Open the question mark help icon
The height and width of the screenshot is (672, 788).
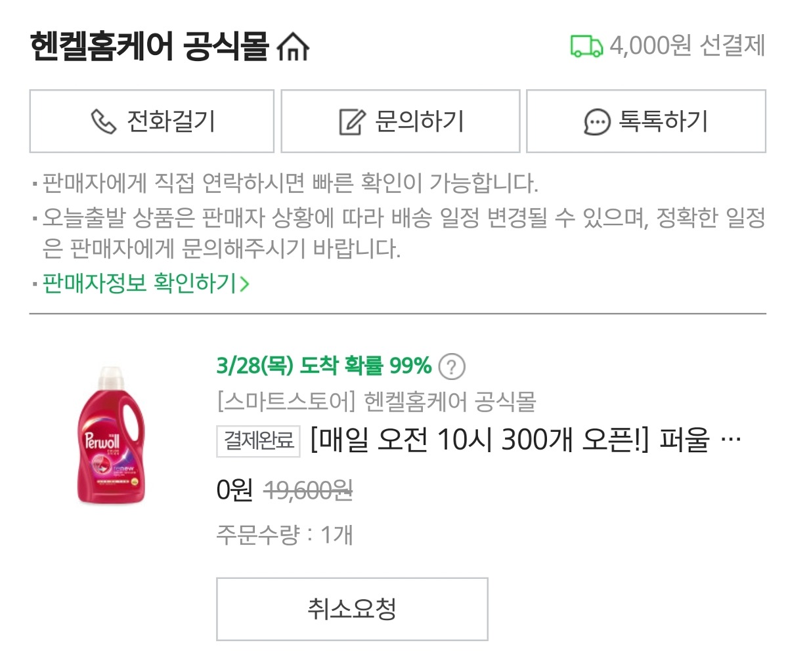pos(451,367)
